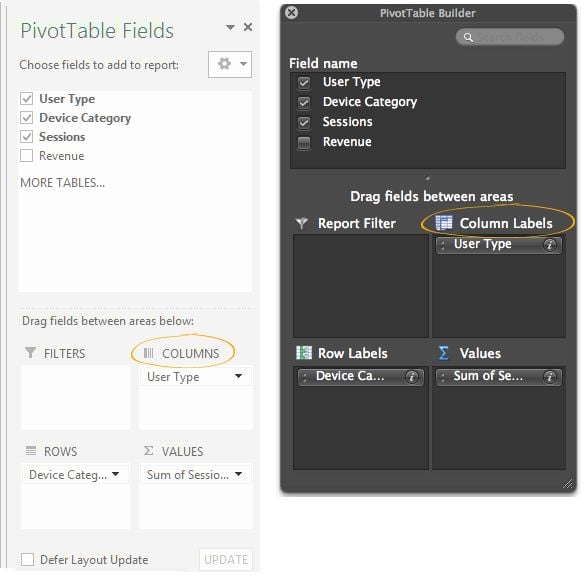Click the Search fields box
This screenshot has height=581, width=584.
pyautogui.click(x=510, y=37)
